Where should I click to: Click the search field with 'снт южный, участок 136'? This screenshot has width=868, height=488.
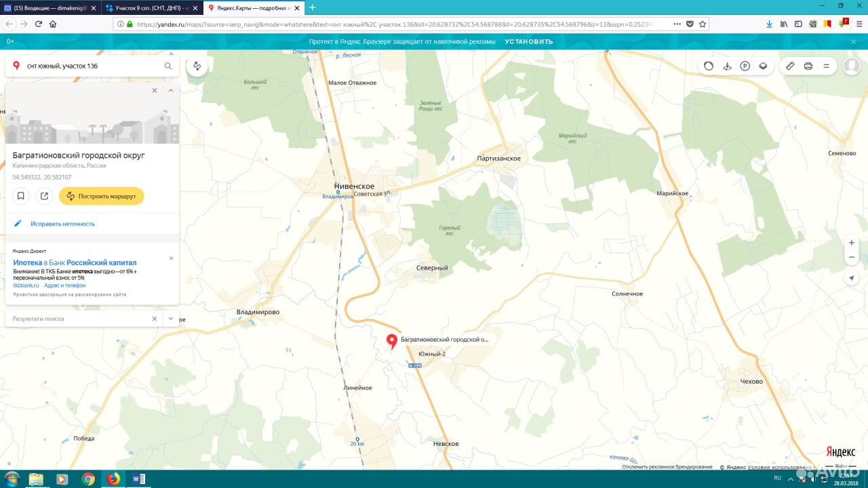pos(92,66)
